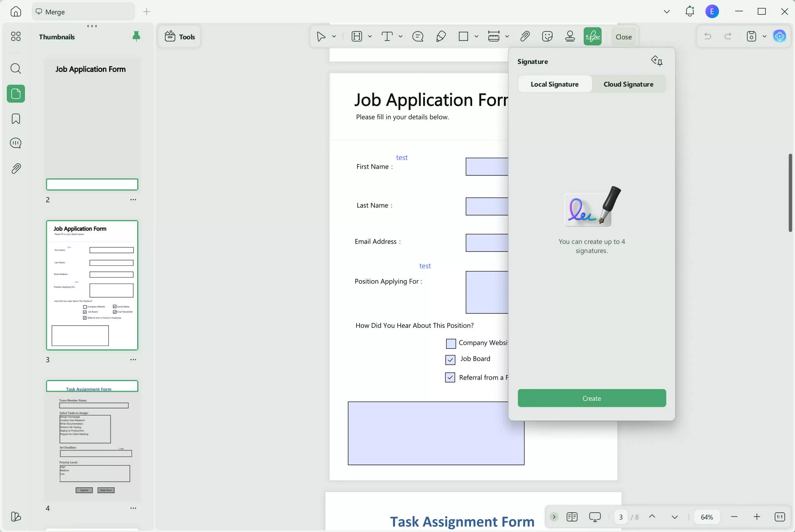The width and height of the screenshot is (795, 532).
Task: Open the Save options dropdown arrow
Action: tap(764, 37)
